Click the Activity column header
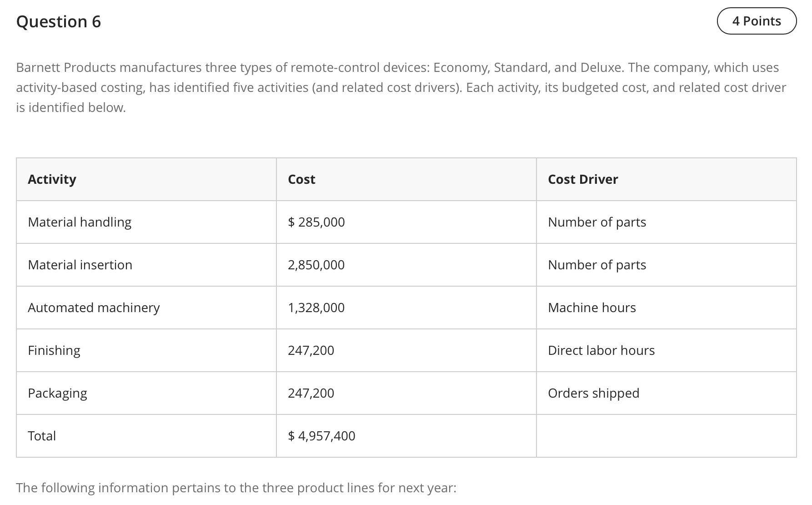This screenshot has width=812, height=505. (146, 179)
